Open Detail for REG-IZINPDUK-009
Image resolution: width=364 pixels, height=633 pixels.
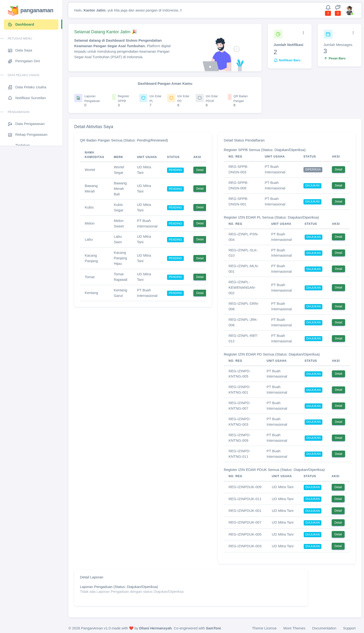click(338, 487)
